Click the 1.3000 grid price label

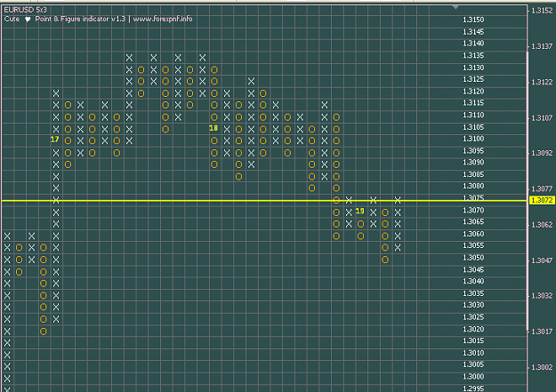pyautogui.click(x=473, y=377)
